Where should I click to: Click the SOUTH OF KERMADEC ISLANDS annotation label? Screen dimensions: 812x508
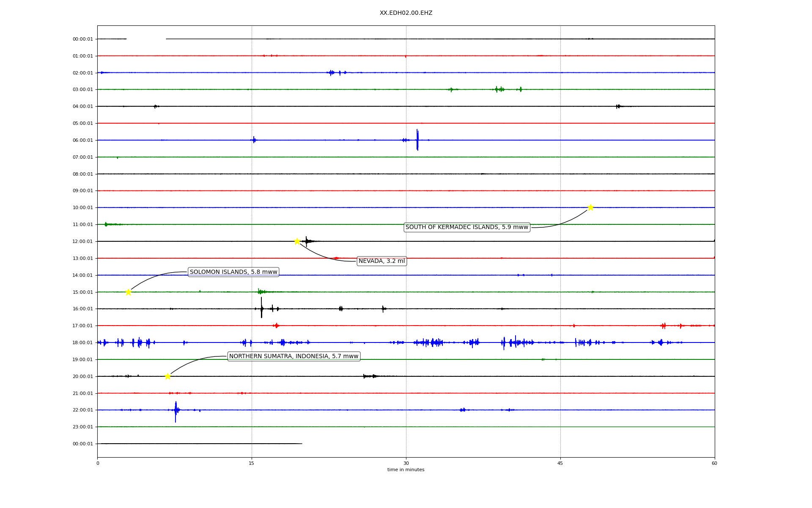[466, 227]
